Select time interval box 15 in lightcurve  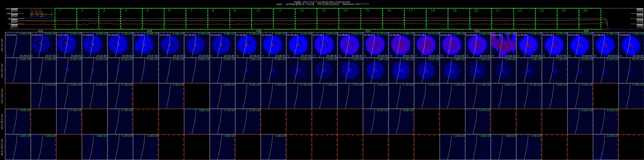coord(372,19)
